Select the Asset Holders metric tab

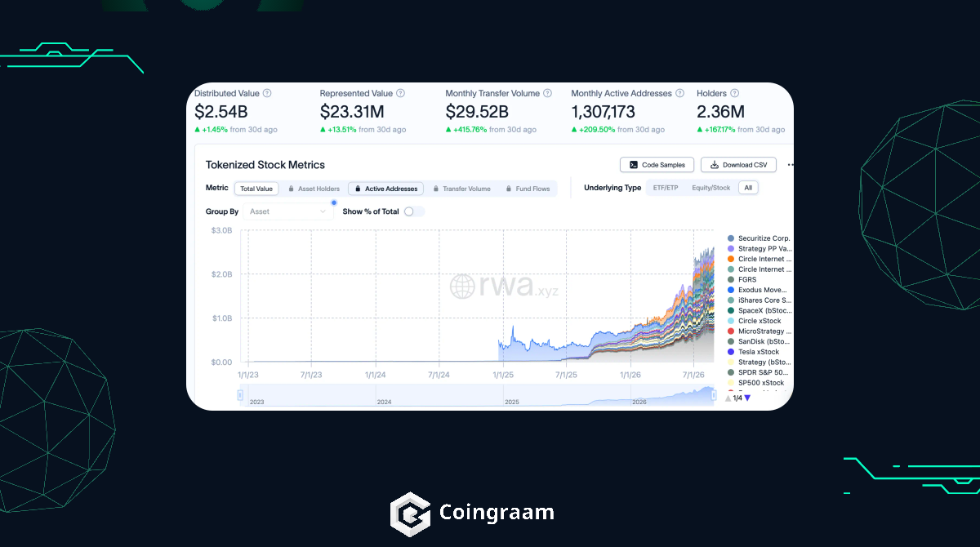tap(313, 189)
